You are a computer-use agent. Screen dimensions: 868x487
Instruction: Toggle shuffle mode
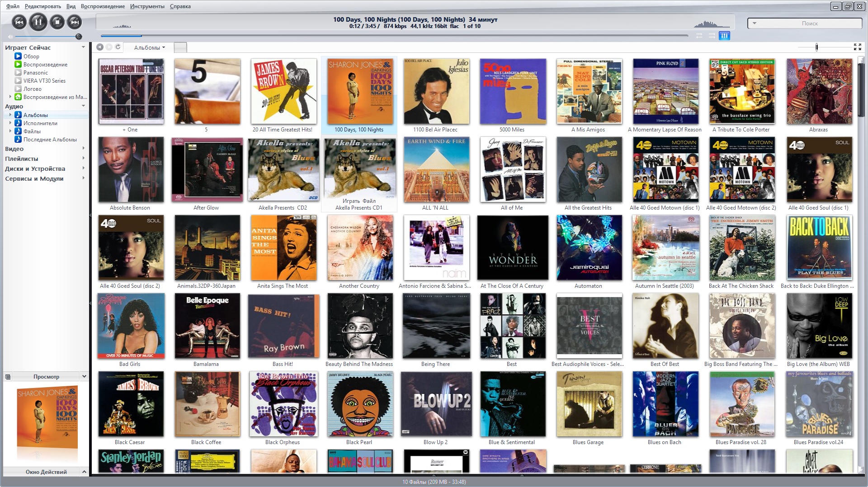click(x=712, y=36)
